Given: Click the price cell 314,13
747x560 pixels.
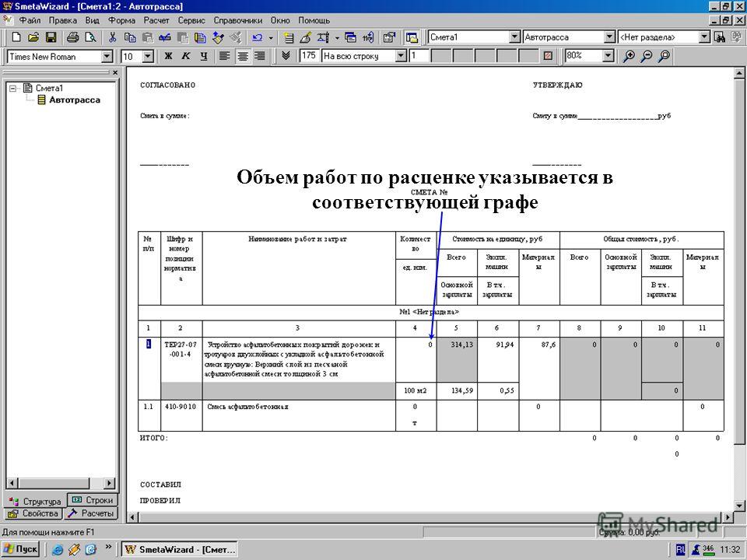Looking at the screenshot, I should pos(457,359).
